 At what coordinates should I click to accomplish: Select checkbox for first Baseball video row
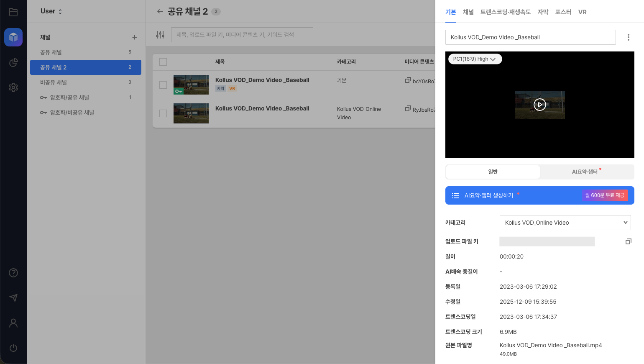click(x=163, y=85)
